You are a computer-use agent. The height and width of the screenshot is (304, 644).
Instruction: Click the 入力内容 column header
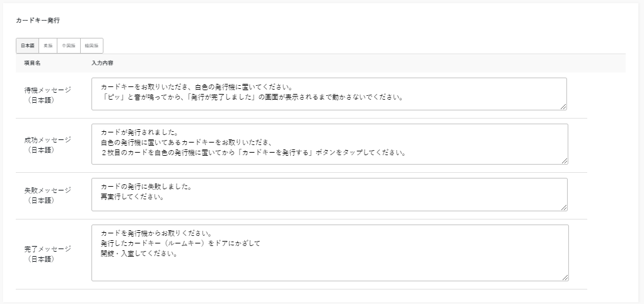pyautogui.click(x=102, y=63)
